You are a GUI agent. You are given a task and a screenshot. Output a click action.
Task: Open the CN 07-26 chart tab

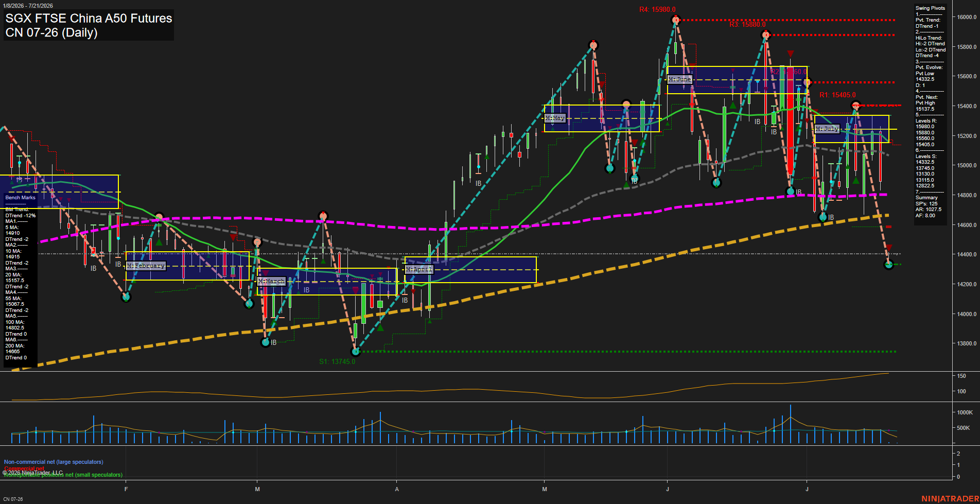click(13, 499)
